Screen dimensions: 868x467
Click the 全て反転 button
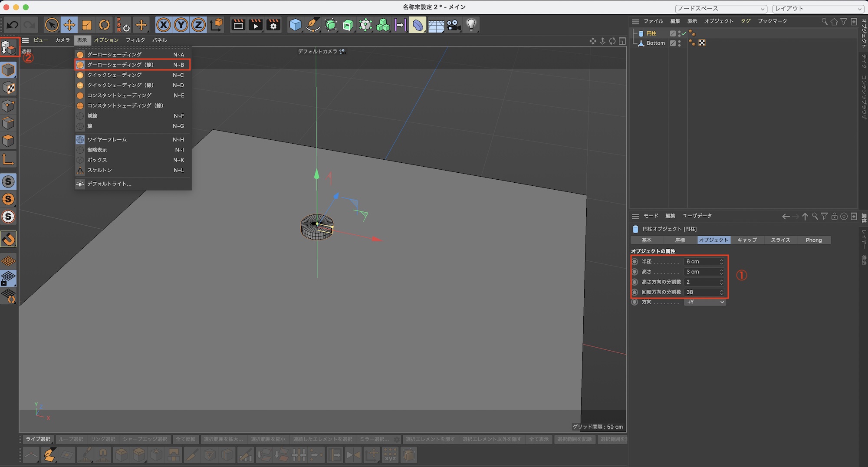185,439
